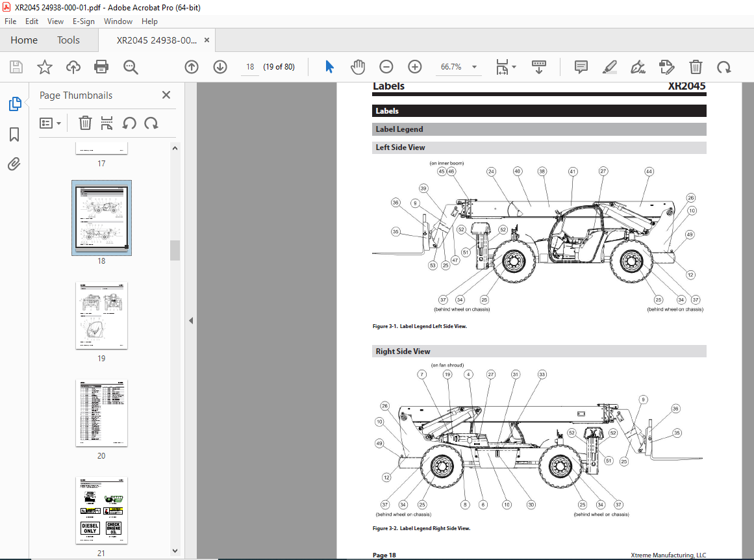Image resolution: width=754 pixels, height=560 pixels.
Task: Close the Page Thumbnails panel
Action: coord(166,95)
